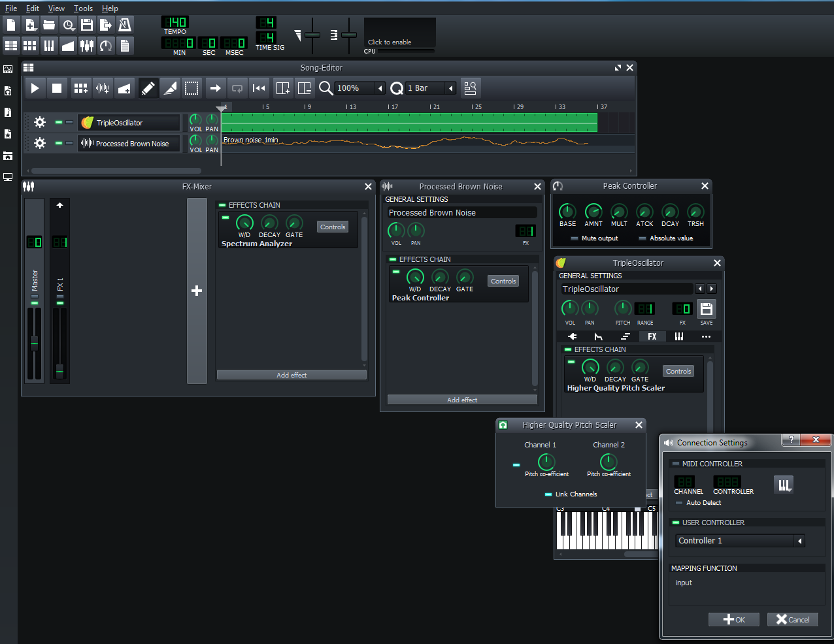Switch to the FX tab in TripleOscillator

pyautogui.click(x=652, y=336)
